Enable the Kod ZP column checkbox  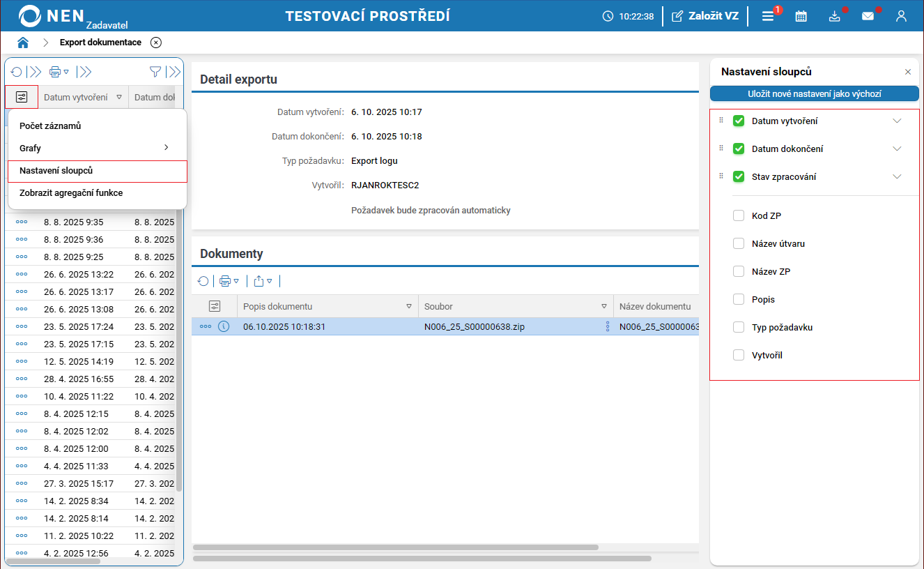pos(739,216)
